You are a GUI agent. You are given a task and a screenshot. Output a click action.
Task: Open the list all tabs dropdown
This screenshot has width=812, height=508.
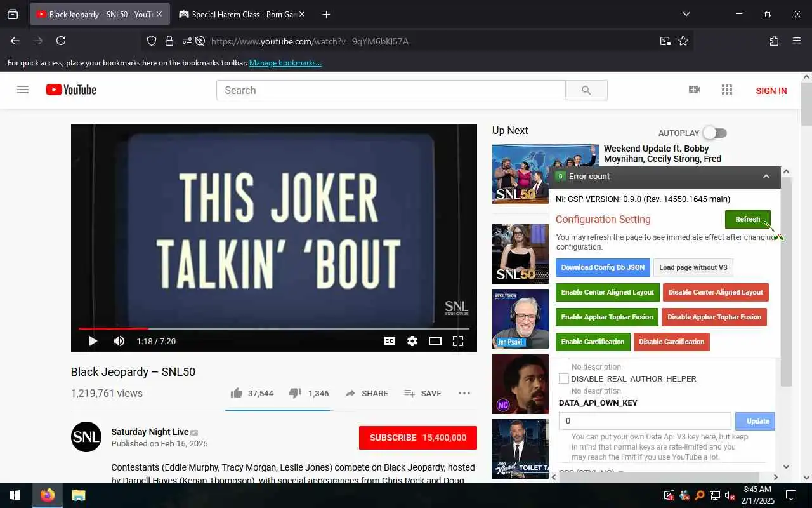[x=686, y=14]
